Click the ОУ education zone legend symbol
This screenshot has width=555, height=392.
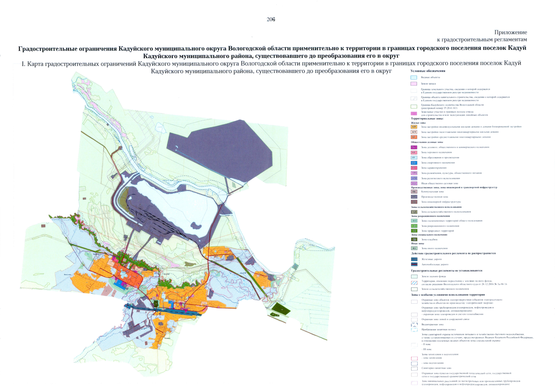[414, 157]
